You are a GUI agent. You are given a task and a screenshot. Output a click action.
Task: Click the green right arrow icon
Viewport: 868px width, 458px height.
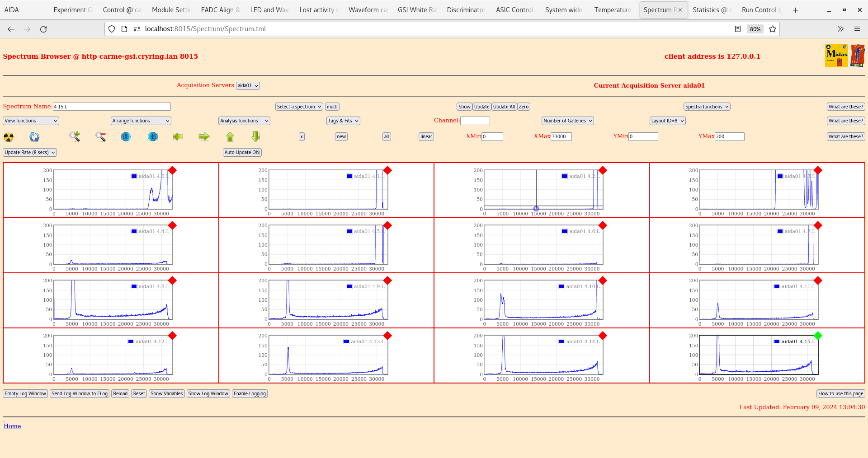204,136
